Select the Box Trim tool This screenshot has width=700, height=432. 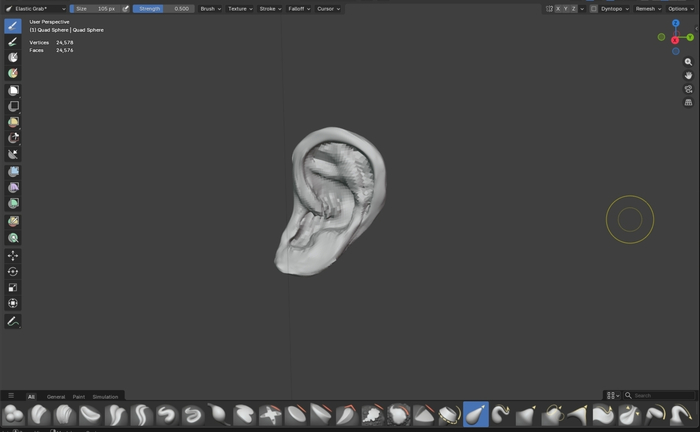[13, 138]
